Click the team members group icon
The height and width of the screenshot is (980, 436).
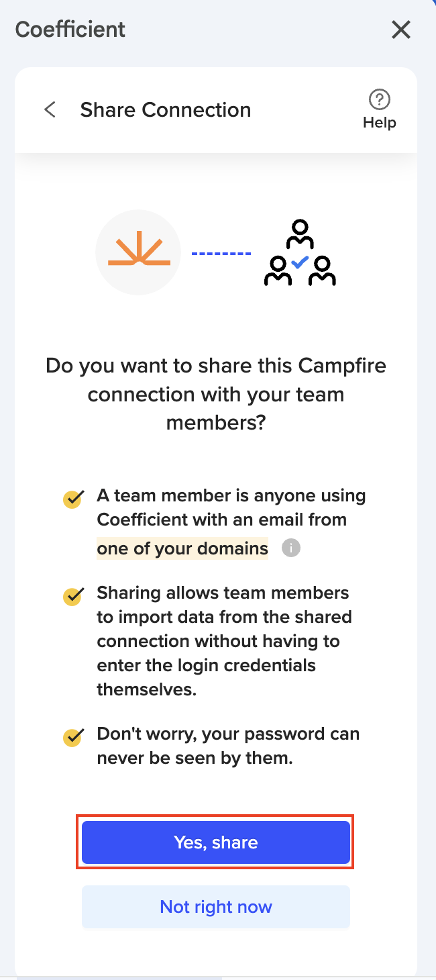[x=300, y=253]
